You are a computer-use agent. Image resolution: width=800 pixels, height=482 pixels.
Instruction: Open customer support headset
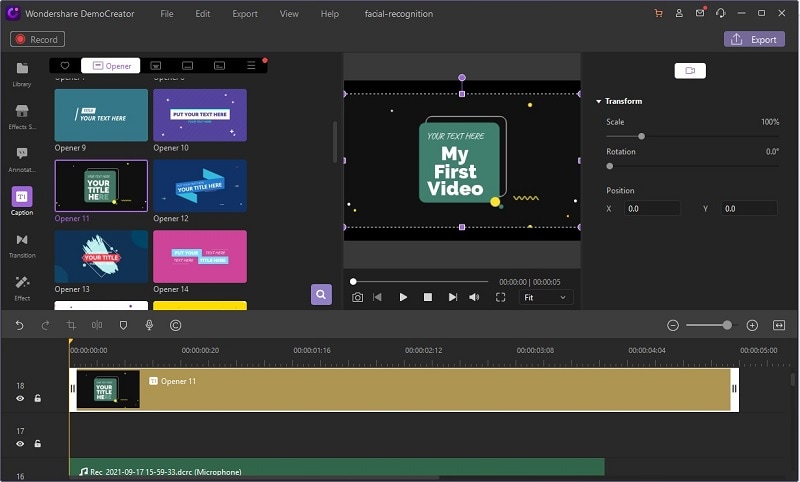click(x=720, y=13)
